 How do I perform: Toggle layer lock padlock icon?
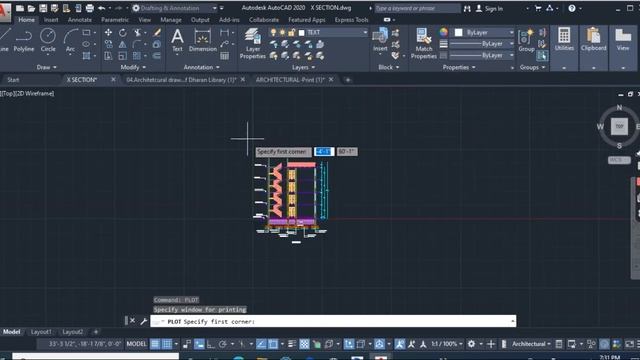click(291, 32)
